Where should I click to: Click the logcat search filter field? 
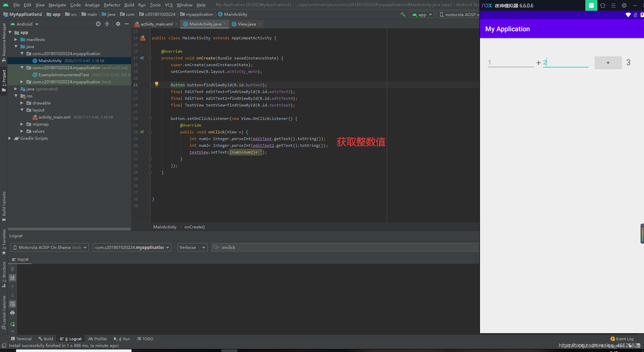pyautogui.click(x=345, y=247)
